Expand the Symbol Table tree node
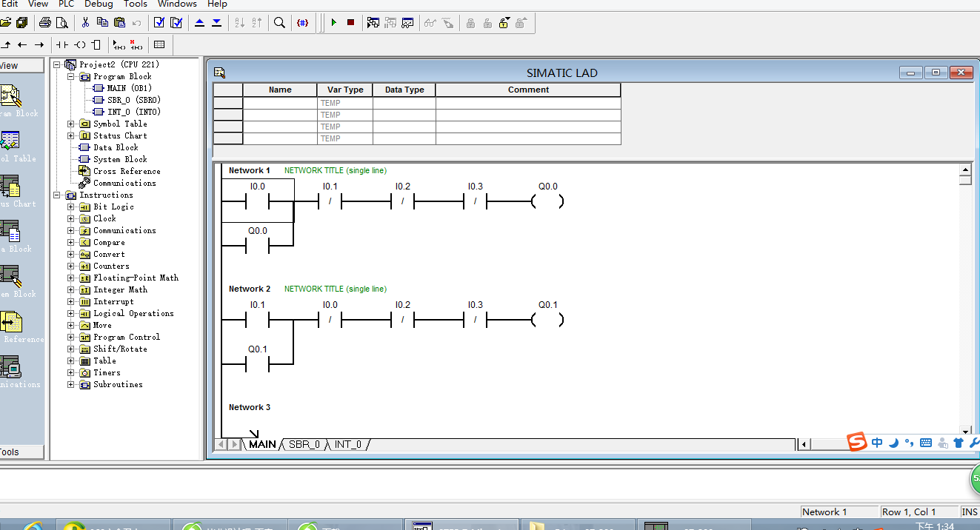Image resolution: width=980 pixels, height=530 pixels. coord(71,124)
